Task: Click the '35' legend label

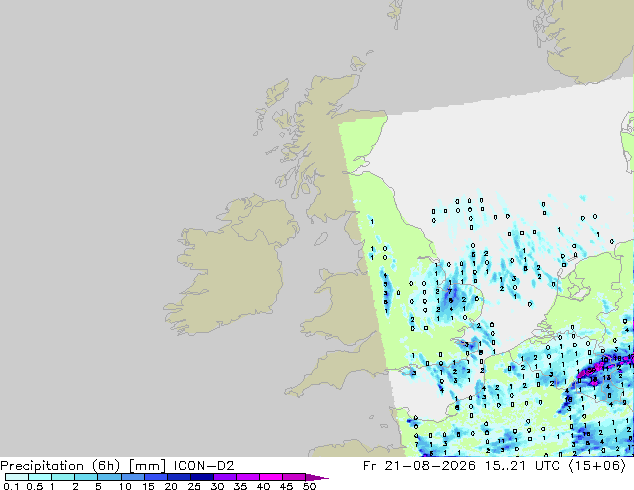Action: tap(240, 486)
